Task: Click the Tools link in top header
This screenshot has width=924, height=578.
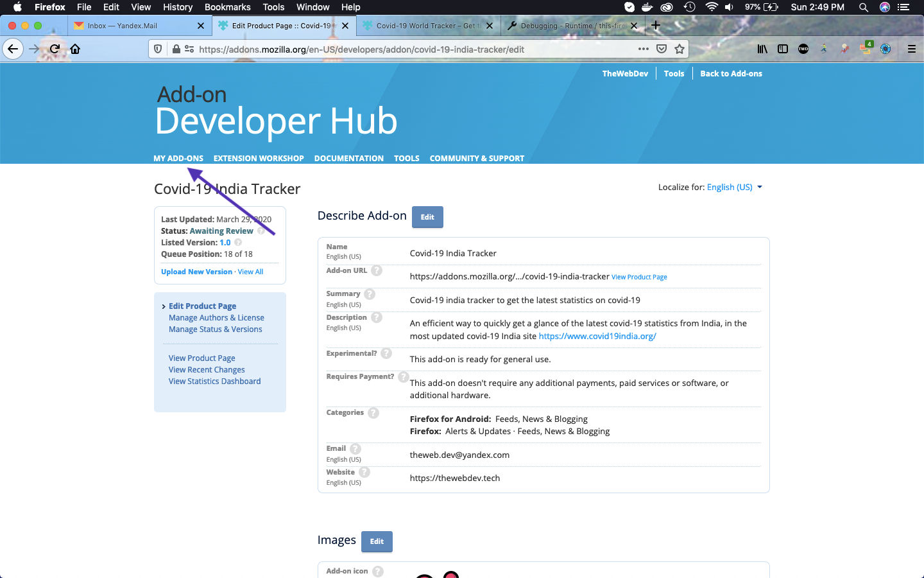Action: (x=674, y=74)
